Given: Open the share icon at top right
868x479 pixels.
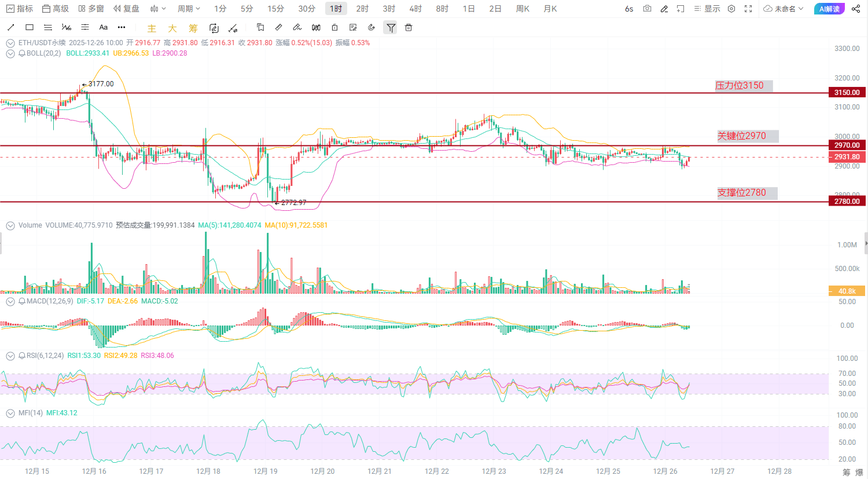Looking at the screenshot, I should pos(856,9).
